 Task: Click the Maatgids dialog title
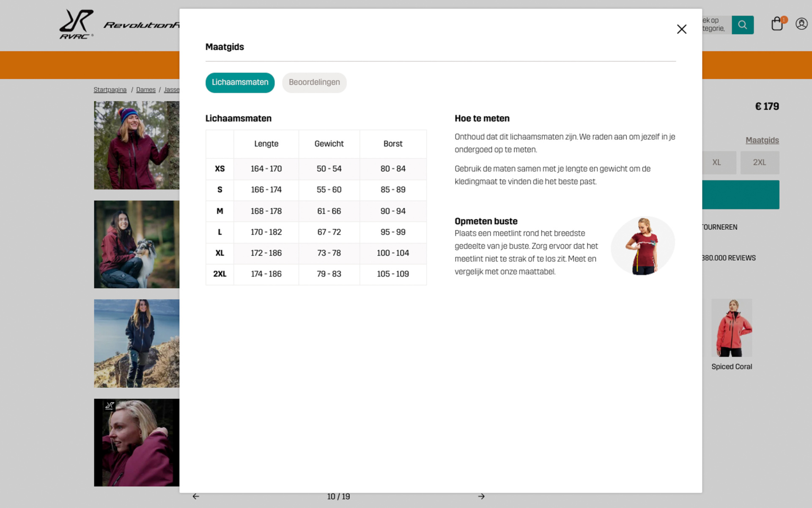225,47
